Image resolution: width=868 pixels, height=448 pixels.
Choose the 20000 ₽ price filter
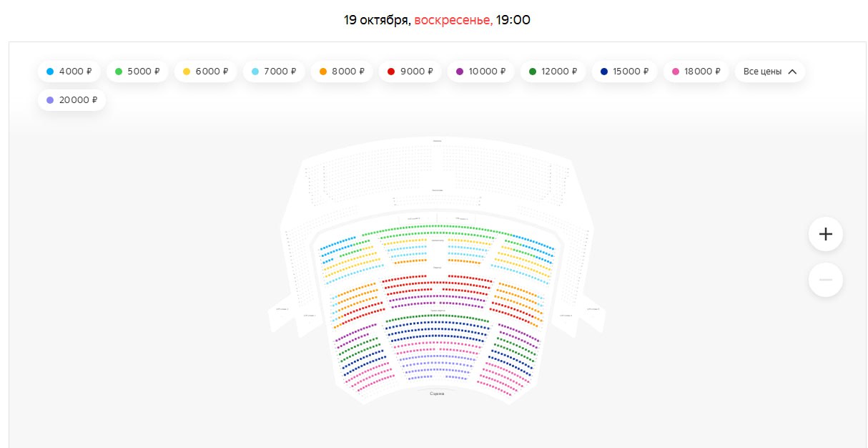[x=71, y=100]
